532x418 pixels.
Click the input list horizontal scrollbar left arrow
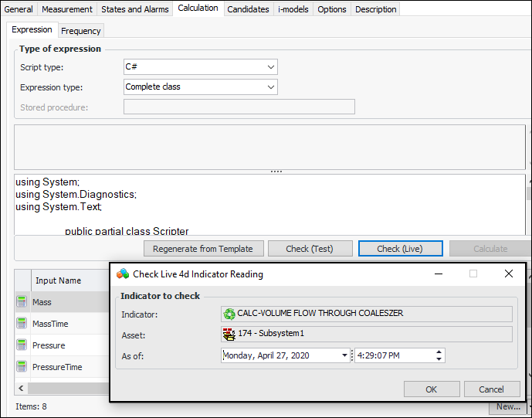[20, 389]
